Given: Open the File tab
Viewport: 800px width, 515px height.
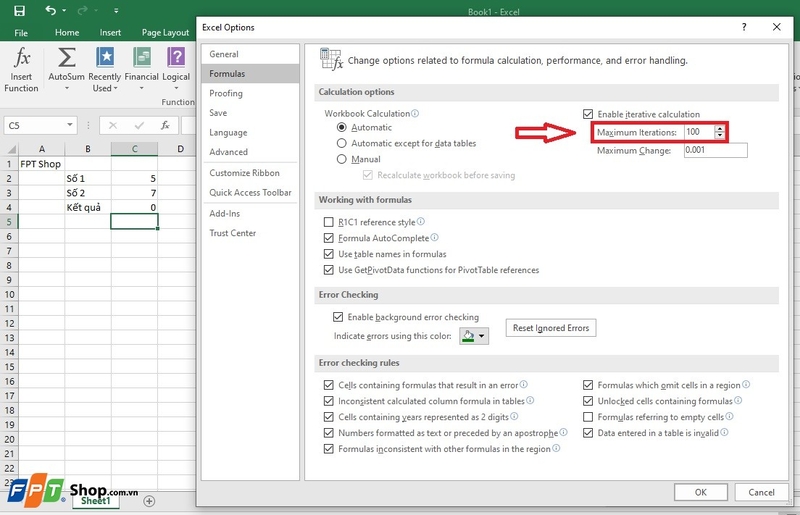Looking at the screenshot, I should (x=21, y=33).
